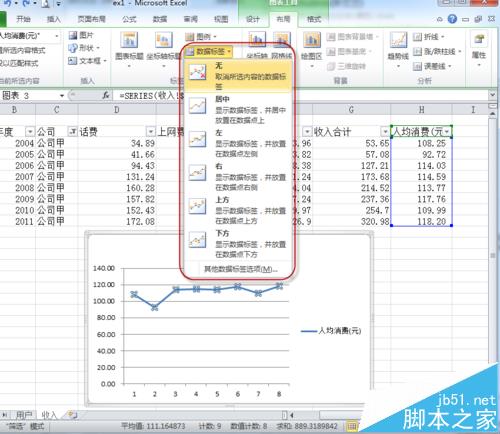Open Excel help with the question mark icon
Image resolution: width=500 pixels, height=434 pixels.
pyautogui.click(x=452, y=19)
